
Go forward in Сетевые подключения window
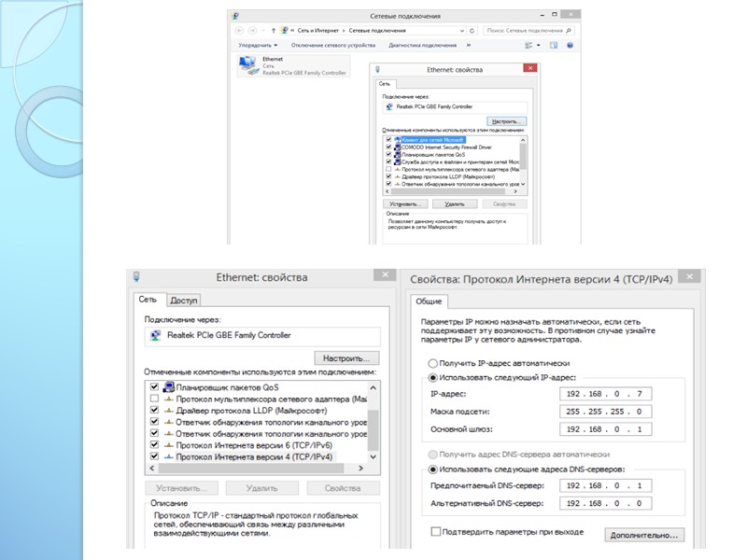tap(252, 31)
